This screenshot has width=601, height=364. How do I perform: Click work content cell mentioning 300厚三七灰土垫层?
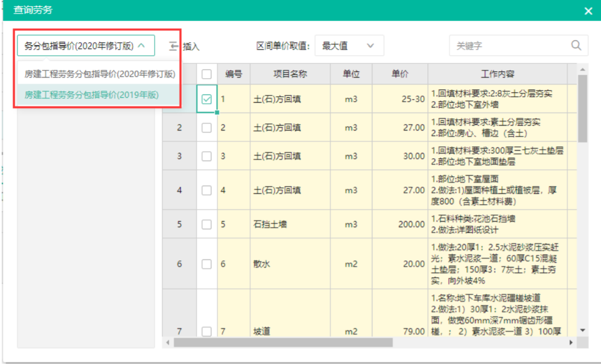tap(497, 156)
